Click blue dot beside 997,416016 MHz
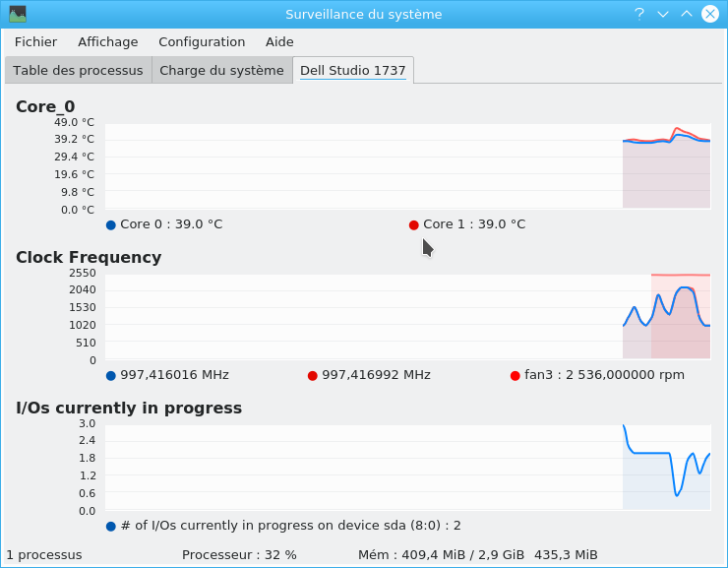 (x=110, y=376)
